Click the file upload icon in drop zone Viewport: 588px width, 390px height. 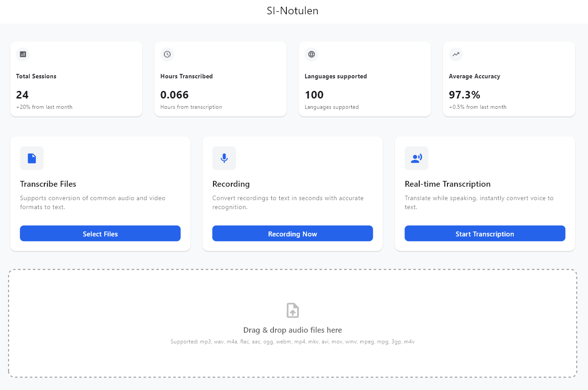(x=292, y=310)
